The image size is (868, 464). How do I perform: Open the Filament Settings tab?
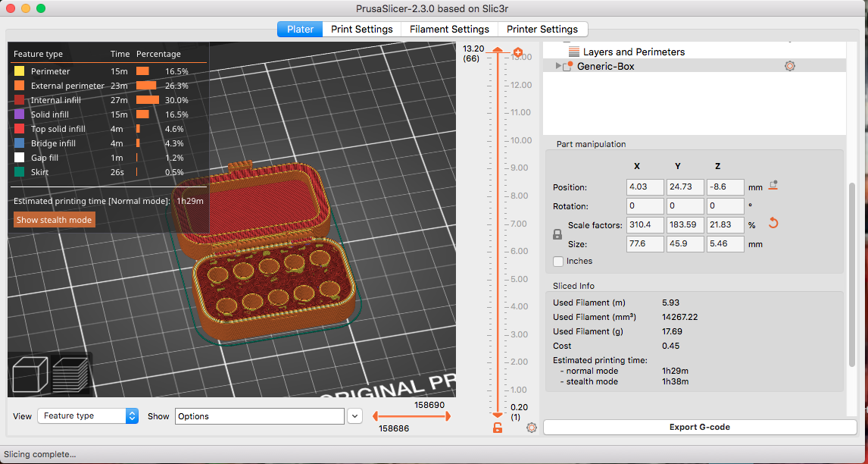click(x=449, y=30)
